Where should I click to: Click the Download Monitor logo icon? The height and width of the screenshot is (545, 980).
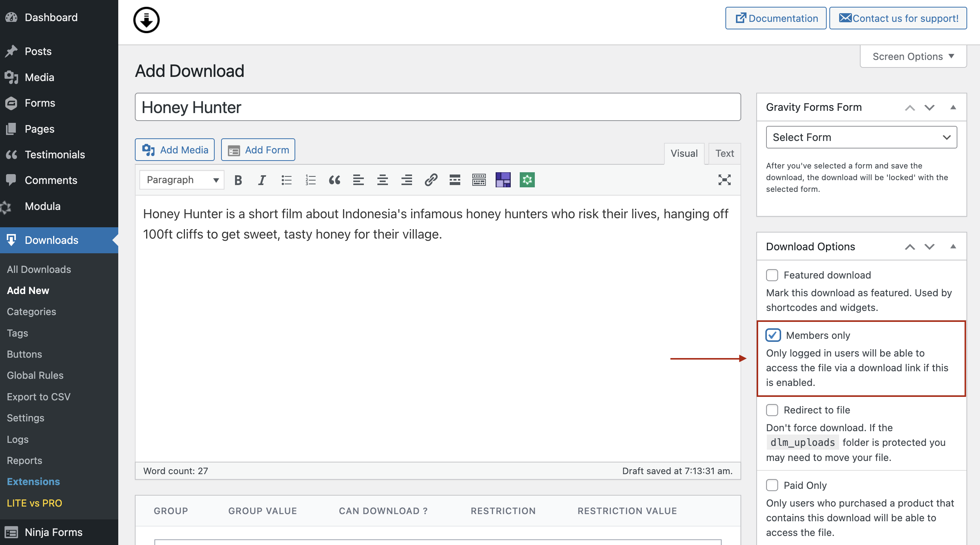[x=147, y=20]
